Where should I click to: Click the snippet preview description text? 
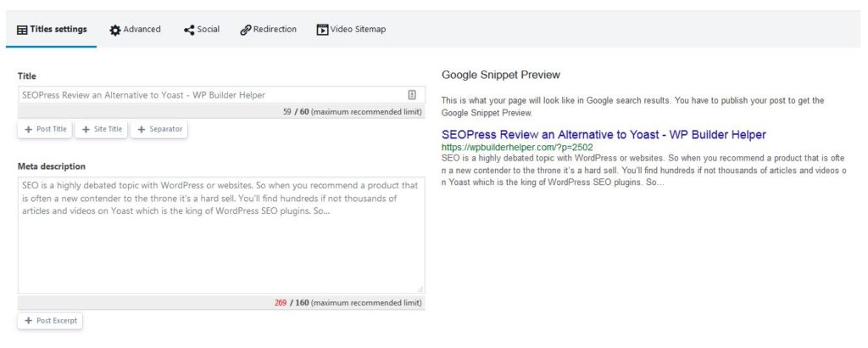pos(643,170)
